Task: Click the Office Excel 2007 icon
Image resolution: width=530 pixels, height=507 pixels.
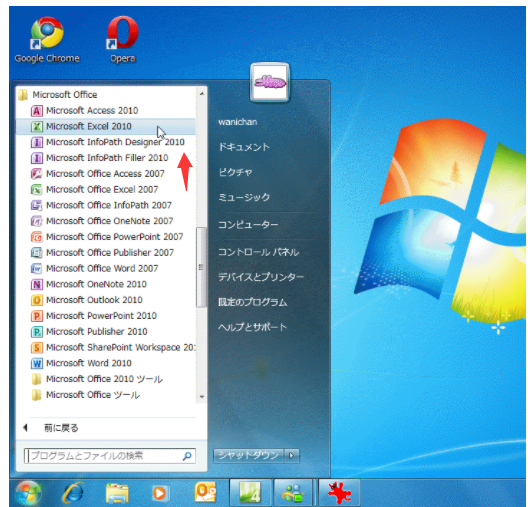Action: point(37,190)
